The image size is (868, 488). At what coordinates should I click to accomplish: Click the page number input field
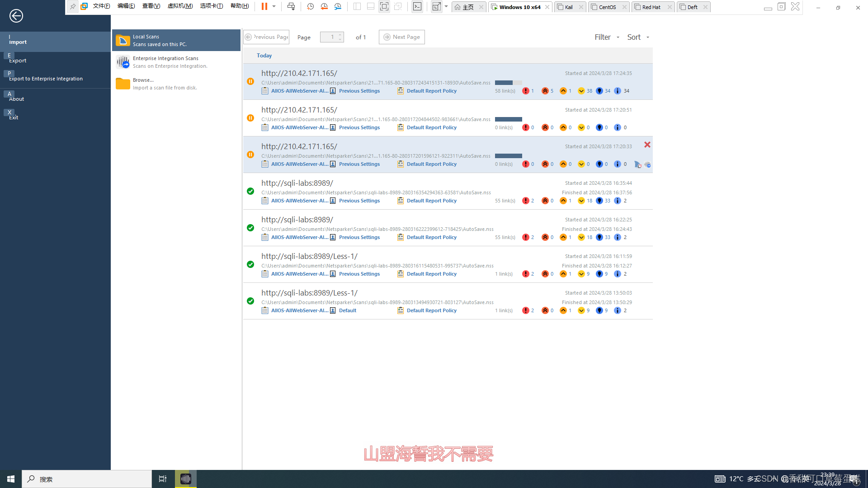tap(329, 37)
